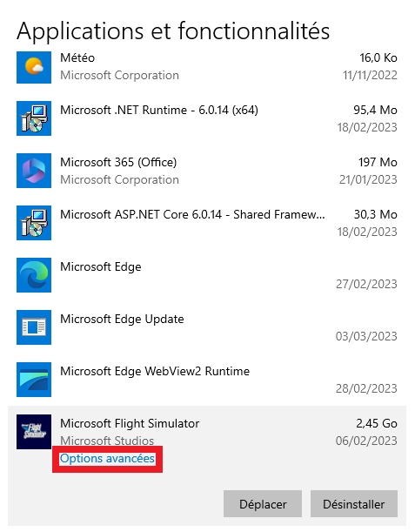Click Microsoft Corporation under Météo
The width and height of the screenshot is (415, 532).
(120, 76)
